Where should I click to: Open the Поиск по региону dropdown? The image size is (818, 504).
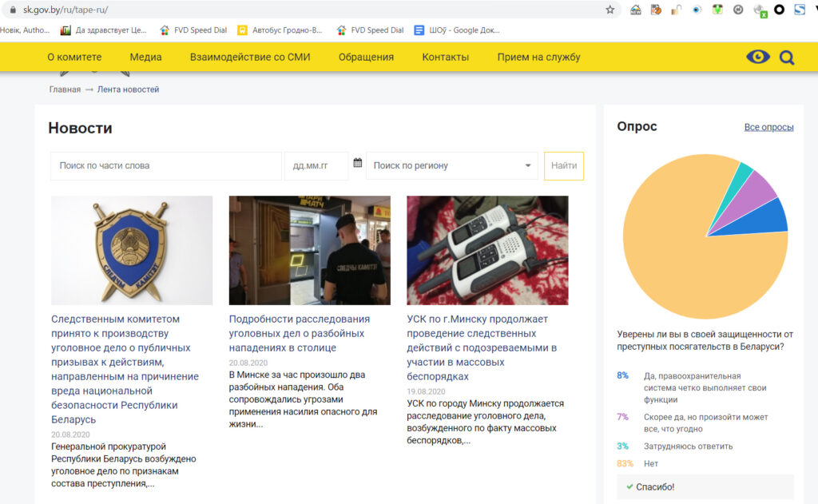[451, 165]
